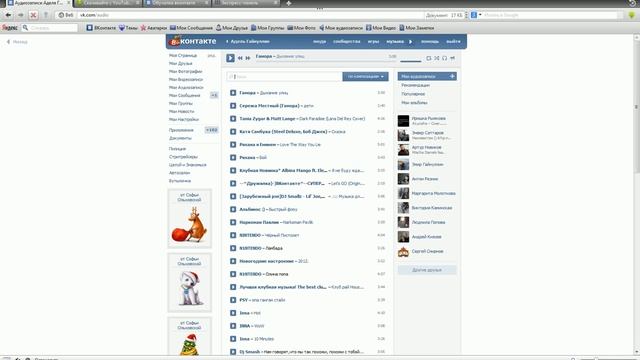Open Маргарита Молоткова's audio in friends list
The width and height of the screenshot is (640, 360).
433,193
